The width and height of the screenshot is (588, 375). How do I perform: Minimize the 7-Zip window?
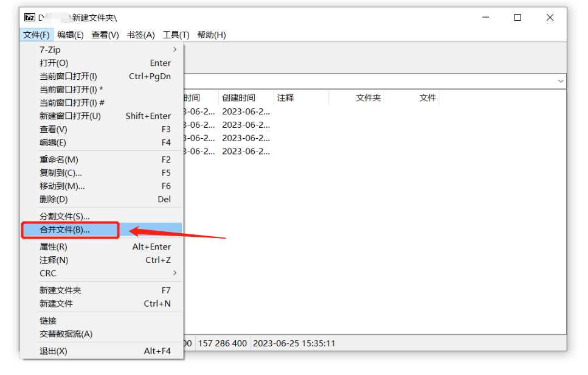click(486, 17)
